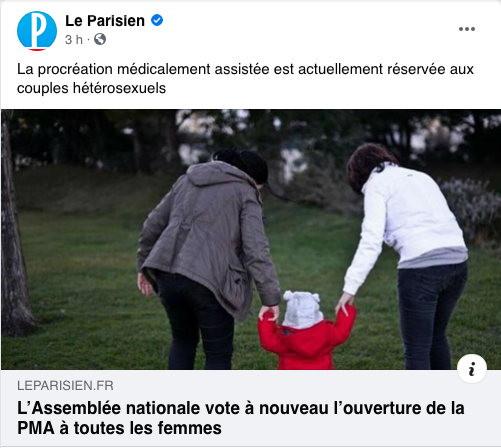
Task: Click the person in gray hooded coat
Action: [207, 257]
